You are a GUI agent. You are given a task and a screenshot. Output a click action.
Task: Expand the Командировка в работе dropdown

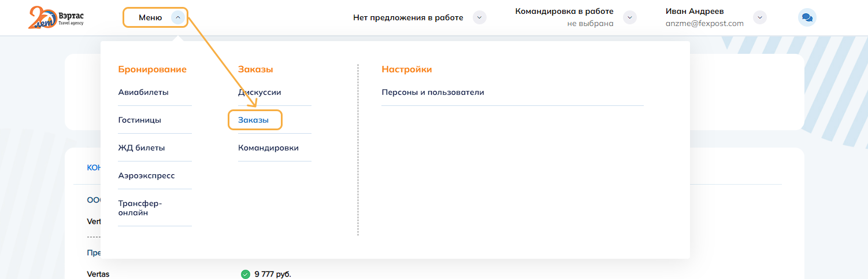pyautogui.click(x=630, y=17)
